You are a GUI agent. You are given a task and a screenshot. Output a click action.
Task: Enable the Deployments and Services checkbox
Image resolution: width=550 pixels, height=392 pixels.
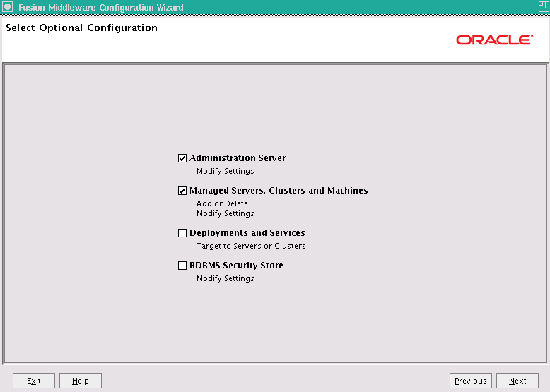(x=182, y=233)
